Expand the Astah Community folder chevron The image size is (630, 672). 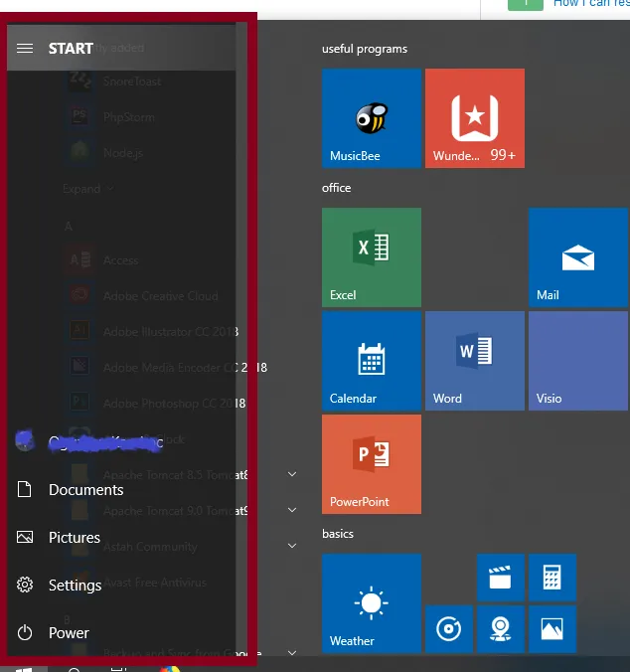[x=292, y=546]
